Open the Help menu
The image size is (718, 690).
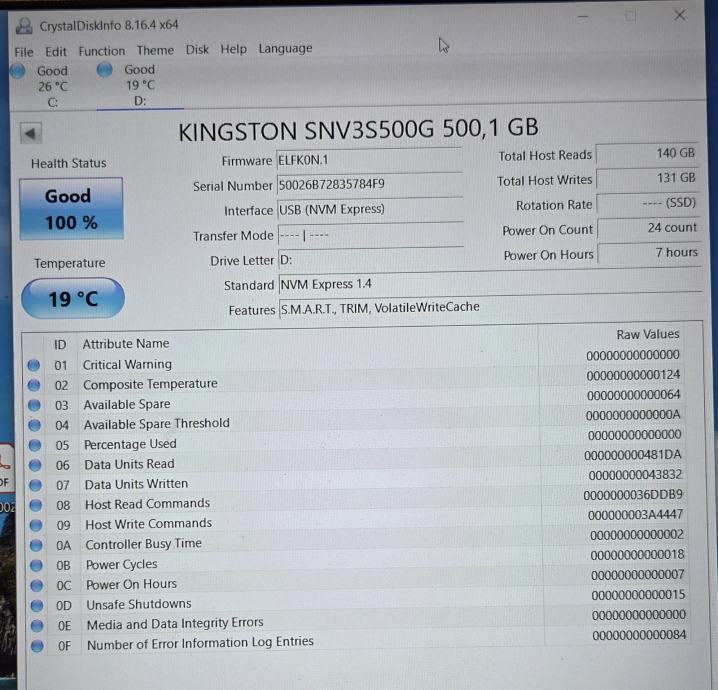pos(234,49)
